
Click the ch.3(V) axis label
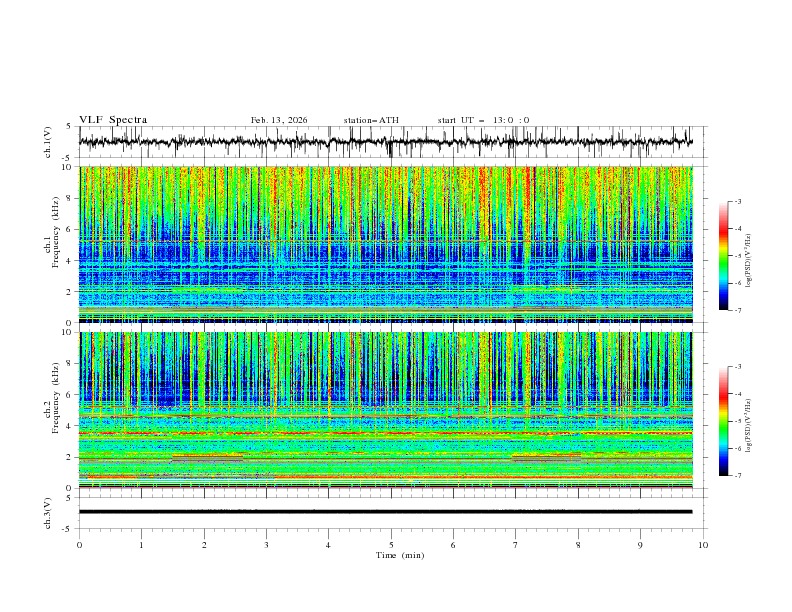49,511
